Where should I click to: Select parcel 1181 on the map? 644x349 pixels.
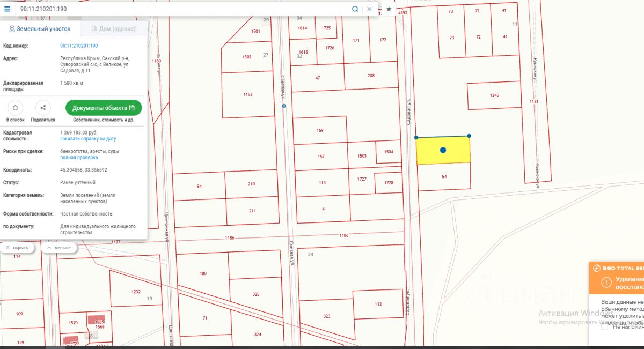(x=533, y=102)
